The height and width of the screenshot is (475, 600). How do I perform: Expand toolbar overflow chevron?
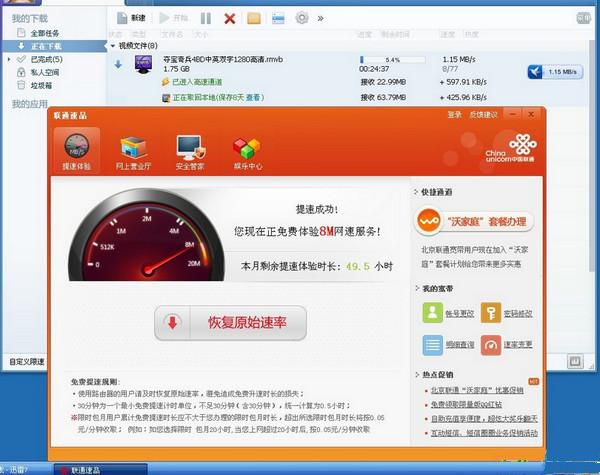point(321,18)
